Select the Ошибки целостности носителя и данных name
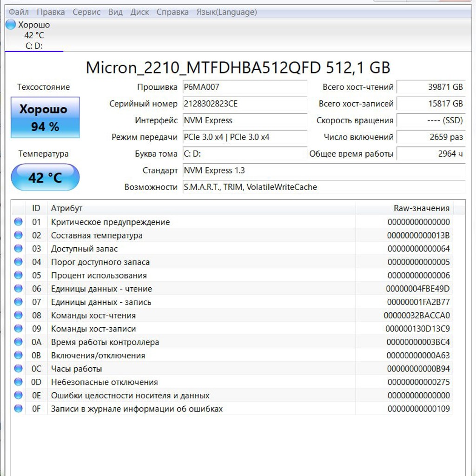Viewport: 476px width, 476px height. (130, 396)
